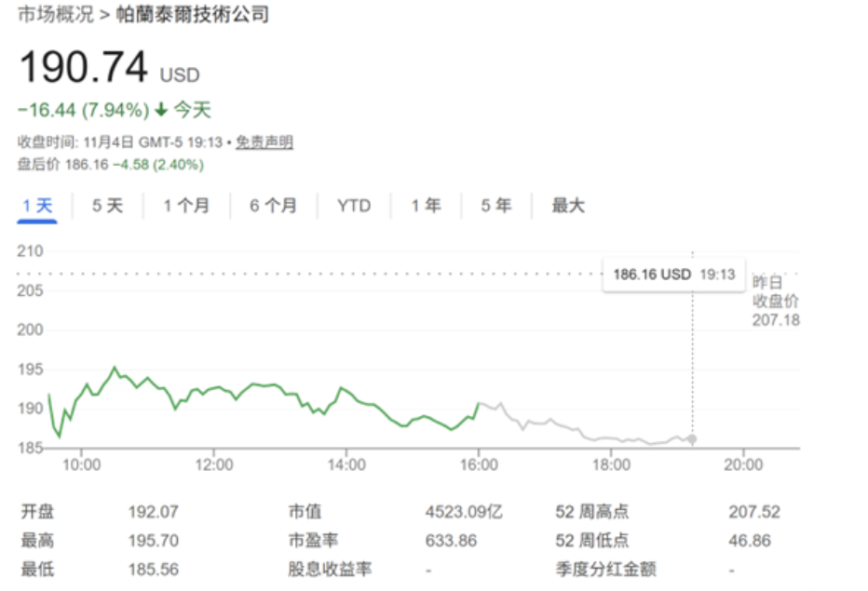Select the 1 天 time range tab
868x591 pixels.
(37, 206)
